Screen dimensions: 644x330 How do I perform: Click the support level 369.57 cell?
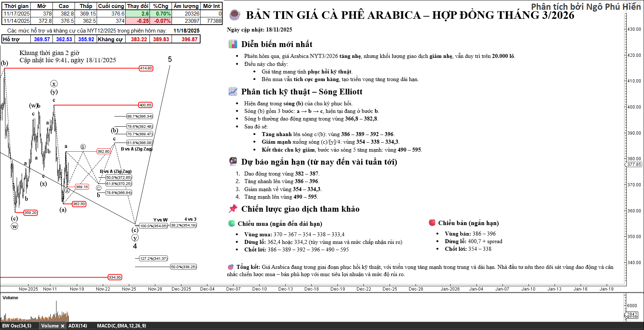click(x=42, y=39)
